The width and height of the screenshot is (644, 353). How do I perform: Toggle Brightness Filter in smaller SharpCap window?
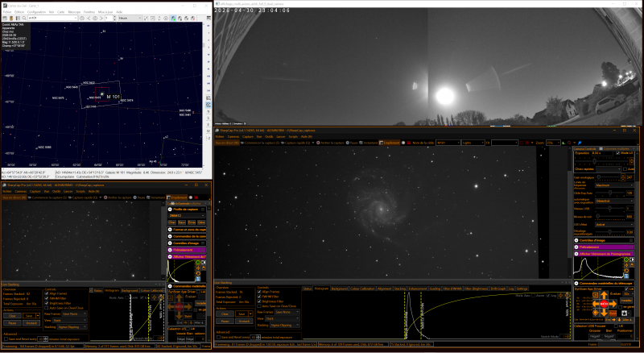(47, 303)
